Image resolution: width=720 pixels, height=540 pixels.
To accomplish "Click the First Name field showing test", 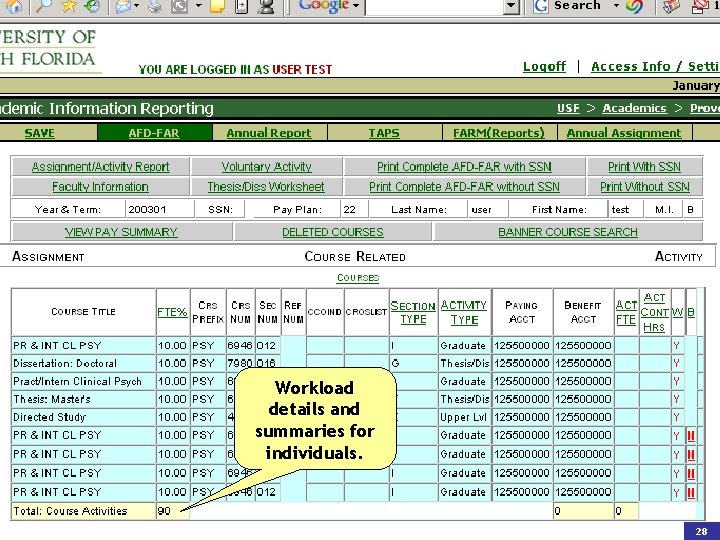I will 625,209.
